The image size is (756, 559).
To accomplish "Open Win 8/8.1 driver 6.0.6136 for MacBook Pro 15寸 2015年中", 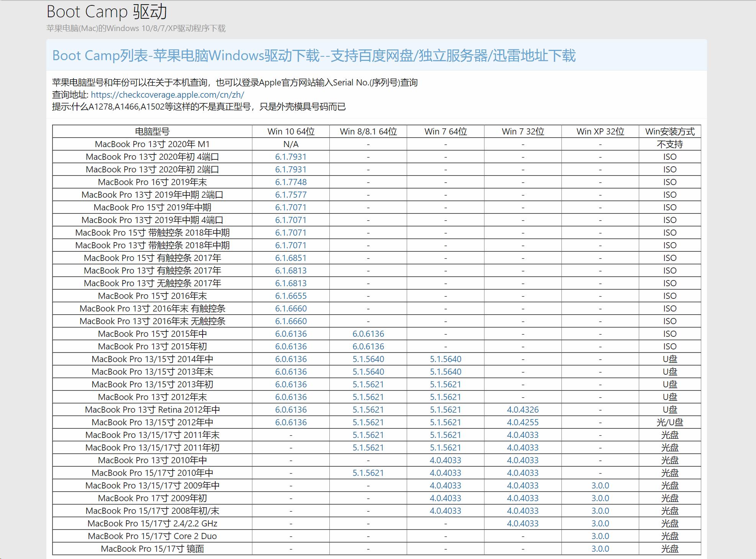I will click(368, 334).
